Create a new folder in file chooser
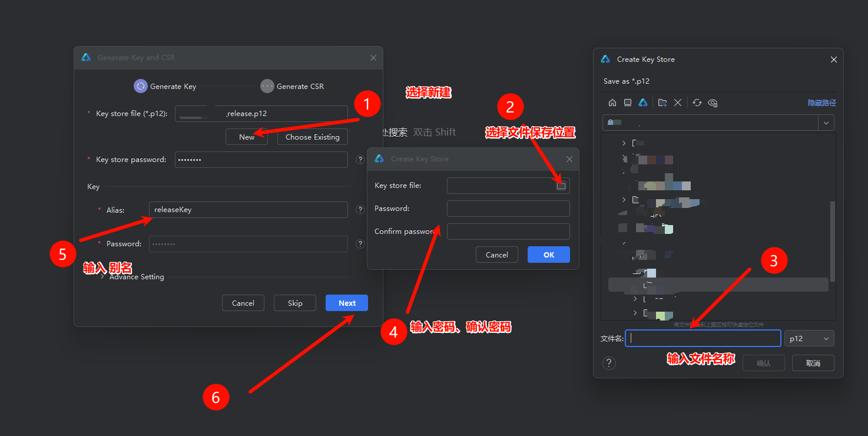This screenshot has width=868, height=436. click(x=662, y=103)
